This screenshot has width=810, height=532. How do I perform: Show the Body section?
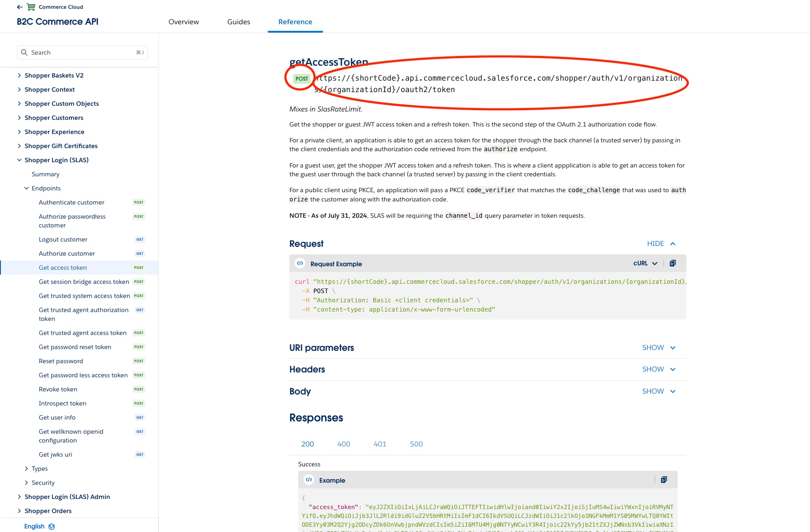[x=659, y=391]
